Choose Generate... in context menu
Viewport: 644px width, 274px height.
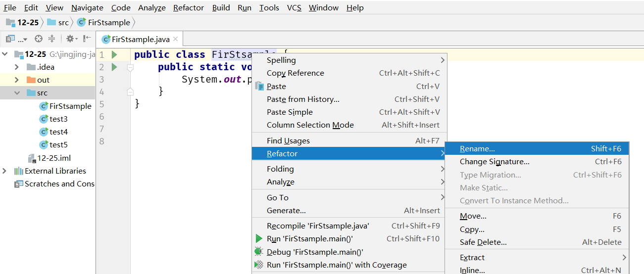349,211
